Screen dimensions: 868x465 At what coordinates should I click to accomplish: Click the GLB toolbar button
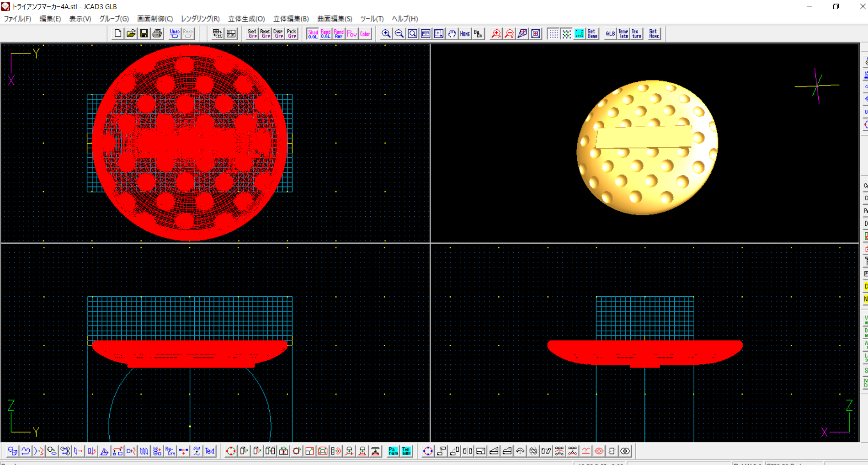610,33
